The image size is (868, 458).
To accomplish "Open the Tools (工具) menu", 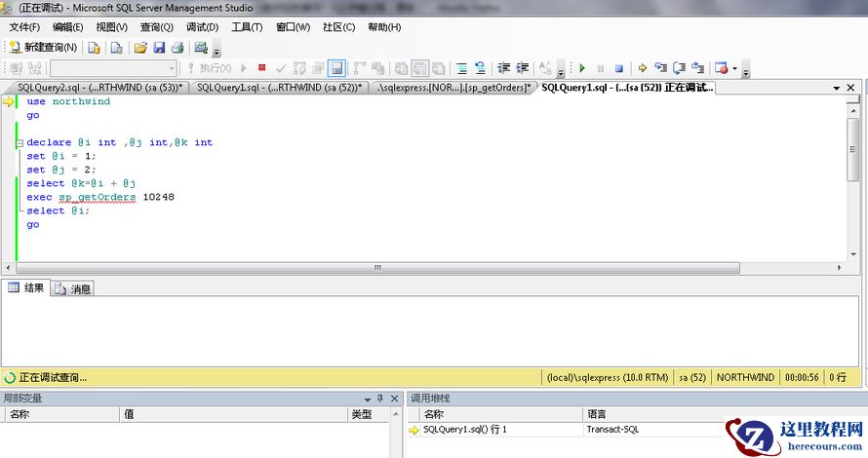I will pyautogui.click(x=247, y=27).
